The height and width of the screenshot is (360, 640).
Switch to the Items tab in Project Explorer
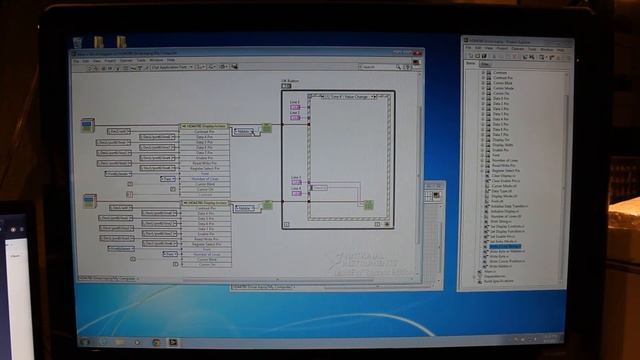pos(470,64)
